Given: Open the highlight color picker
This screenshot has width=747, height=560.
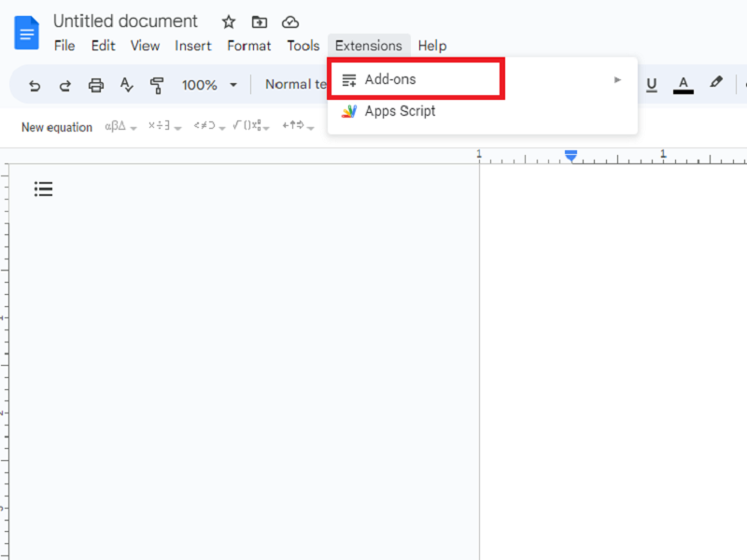Looking at the screenshot, I should [x=716, y=84].
